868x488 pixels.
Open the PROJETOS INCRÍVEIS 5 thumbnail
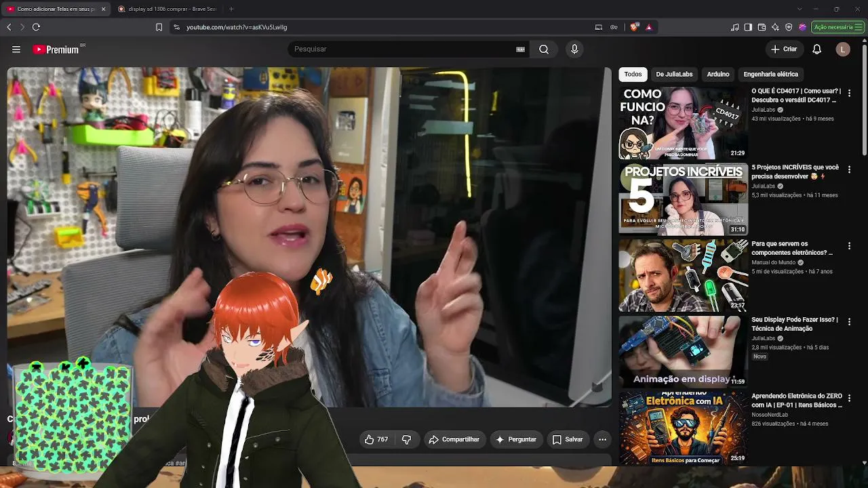(x=684, y=199)
